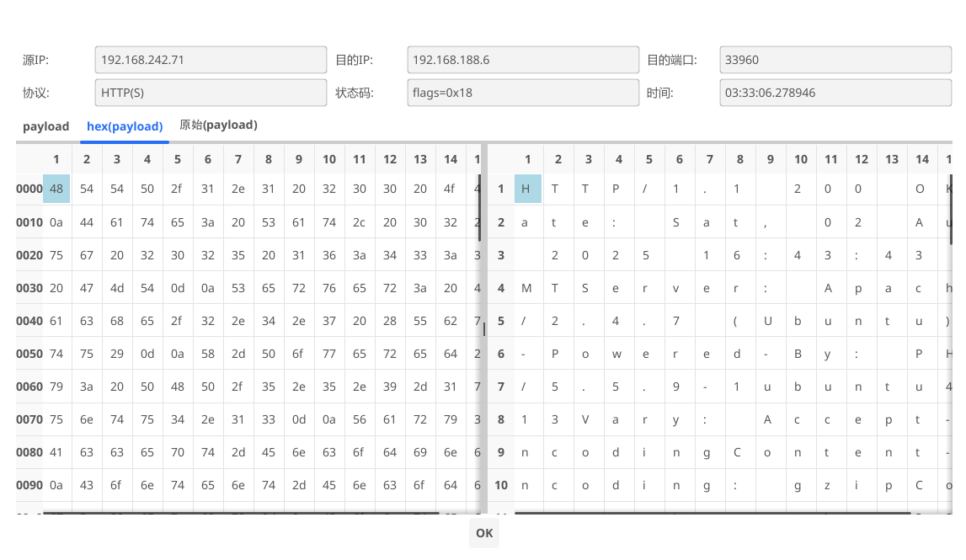
Task: Click the 0040 row header in hex table
Action: [29, 321]
